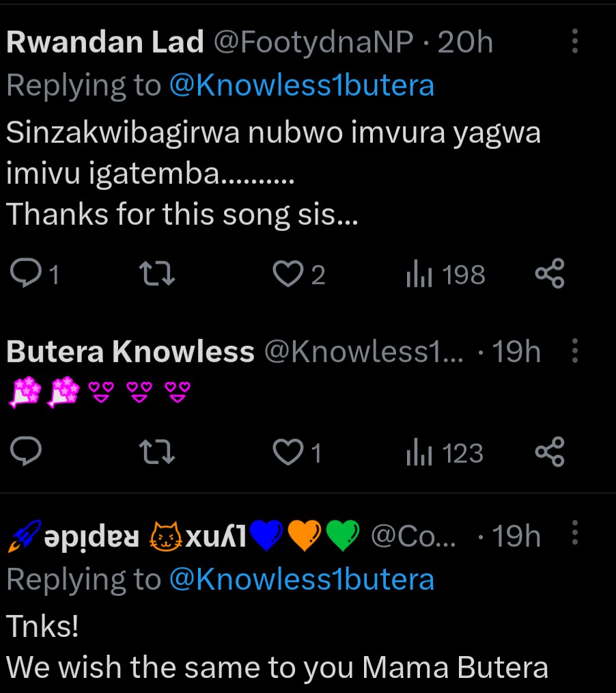The image size is (616, 693).
Task: Like Rwandan Lad's tweet with 2 likes
Action: (288, 274)
